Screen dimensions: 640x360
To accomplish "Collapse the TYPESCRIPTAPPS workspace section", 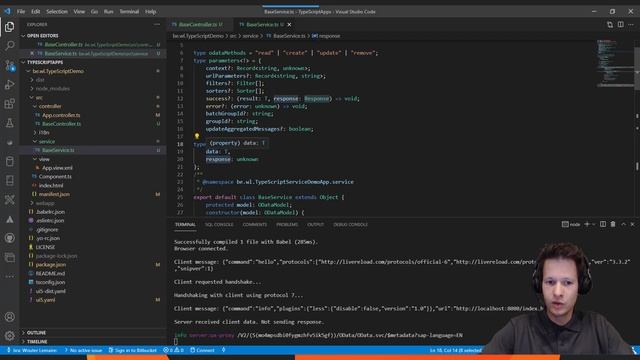I will pos(23,62).
